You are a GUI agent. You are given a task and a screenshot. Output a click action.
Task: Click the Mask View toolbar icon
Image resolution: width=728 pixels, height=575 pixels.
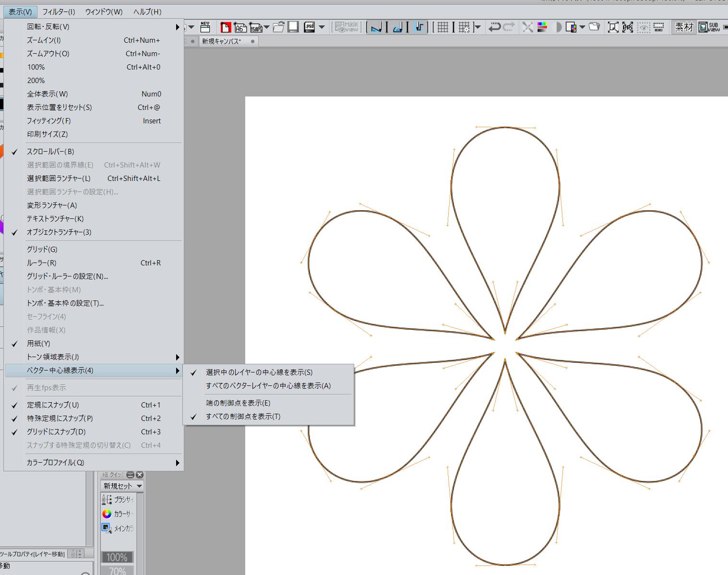click(347, 27)
